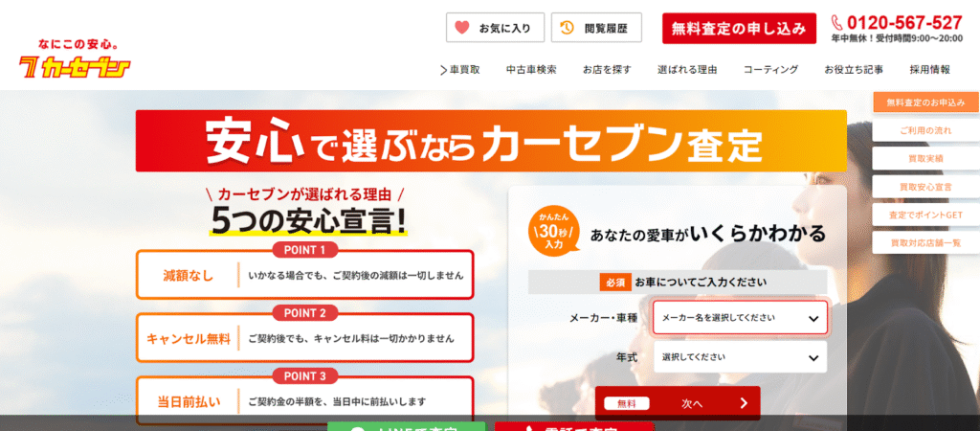
Task: Click 年中無休!受付時間9:00〜20:00 text
Action: pyautogui.click(x=897, y=38)
